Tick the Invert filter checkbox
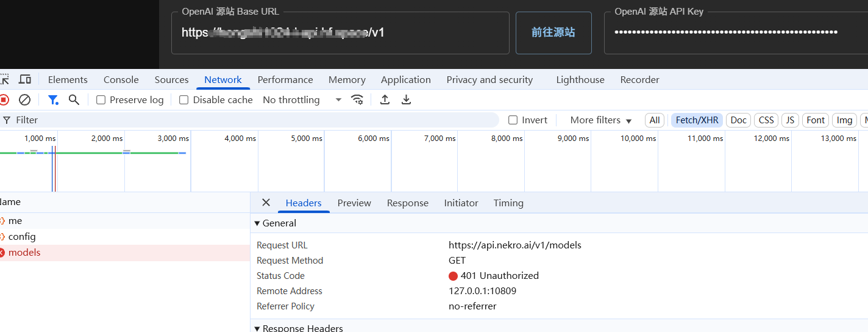The image size is (868, 332). point(513,120)
